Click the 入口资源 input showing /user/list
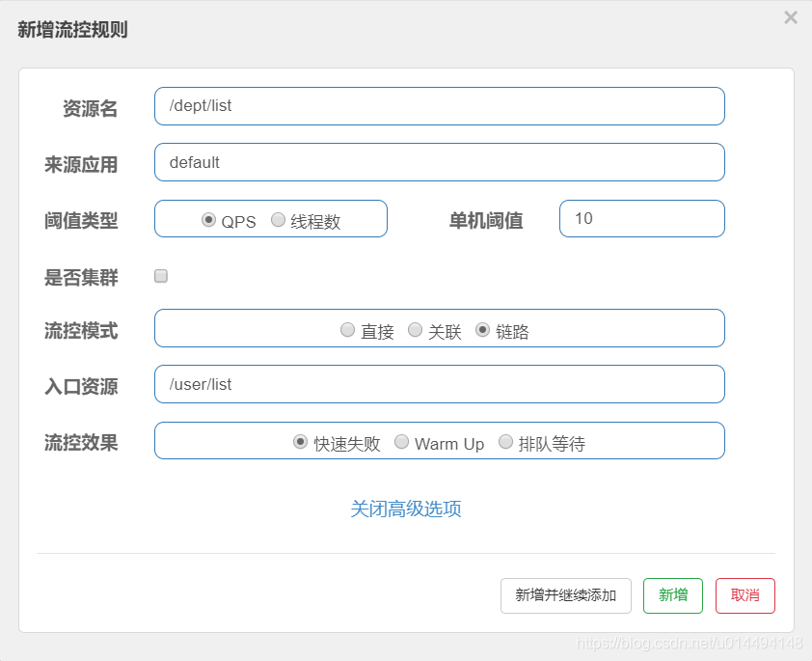This screenshot has height=661, width=812. coord(439,384)
